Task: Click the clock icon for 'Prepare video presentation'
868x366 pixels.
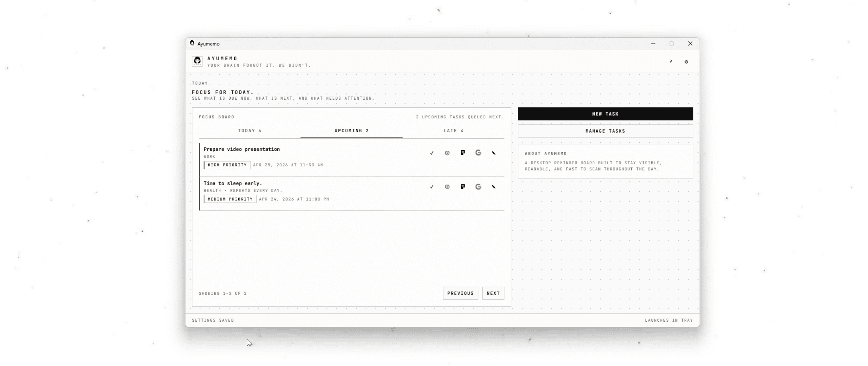Action: coord(447,153)
